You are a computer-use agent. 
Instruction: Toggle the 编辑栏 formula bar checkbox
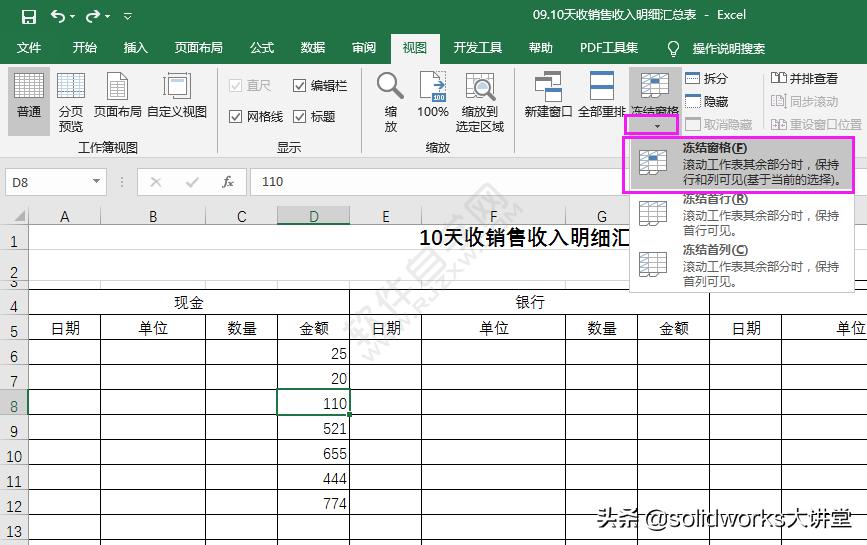click(x=299, y=86)
